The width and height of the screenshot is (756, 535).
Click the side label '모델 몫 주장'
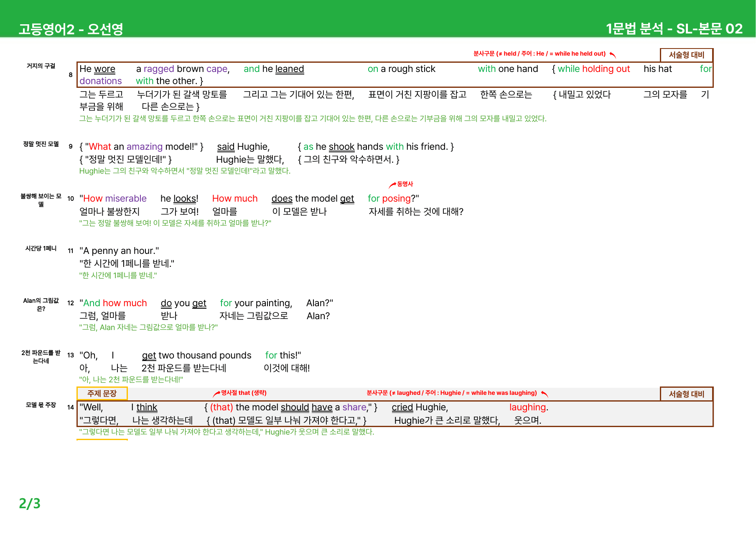coord(41,404)
